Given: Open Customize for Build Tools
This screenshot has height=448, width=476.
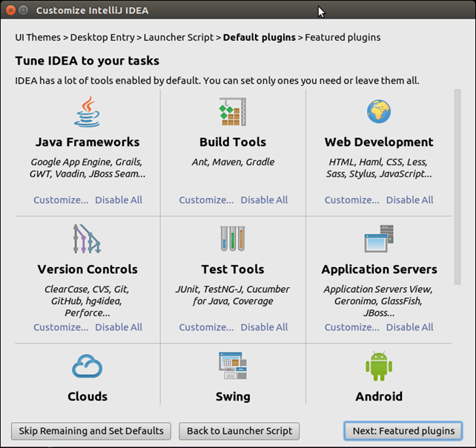Looking at the screenshot, I should pyautogui.click(x=206, y=200).
